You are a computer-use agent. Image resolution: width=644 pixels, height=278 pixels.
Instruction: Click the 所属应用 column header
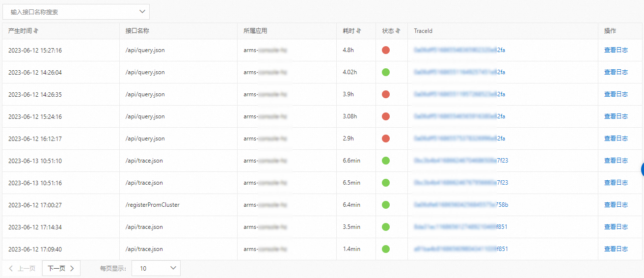(255, 31)
